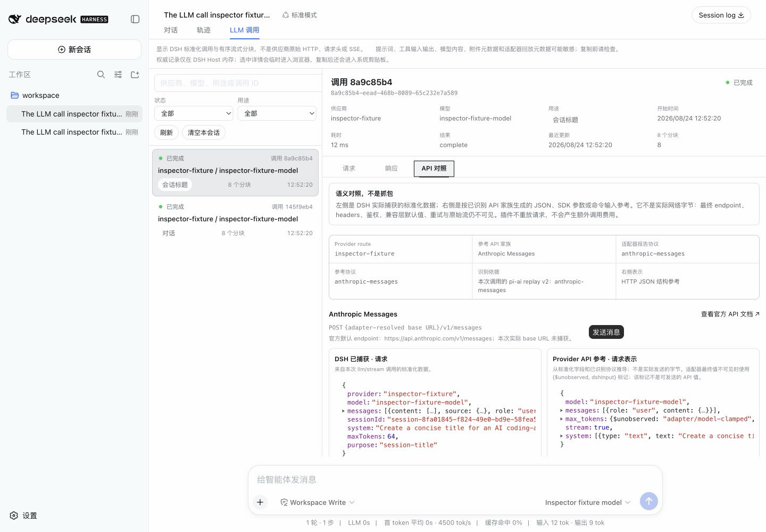Open second 'The LLM call inspector' session
This screenshot has height=532, width=766.
[74, 132]
